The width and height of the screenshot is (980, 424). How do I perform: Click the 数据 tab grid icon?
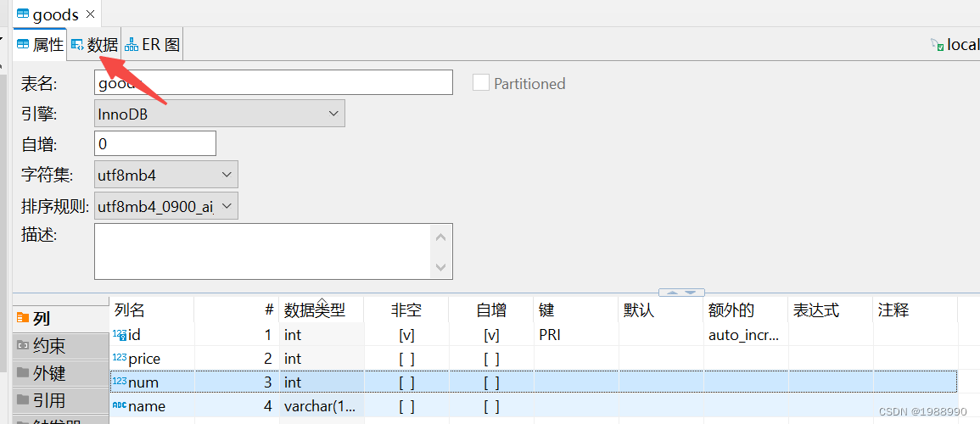(x=77, y=45)
